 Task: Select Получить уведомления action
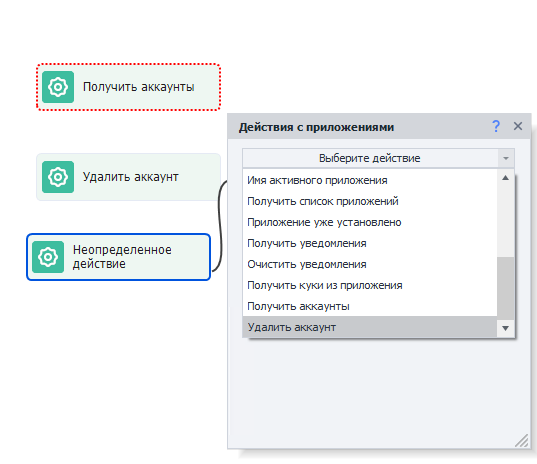pyautogui.click(x=370, y=243)
